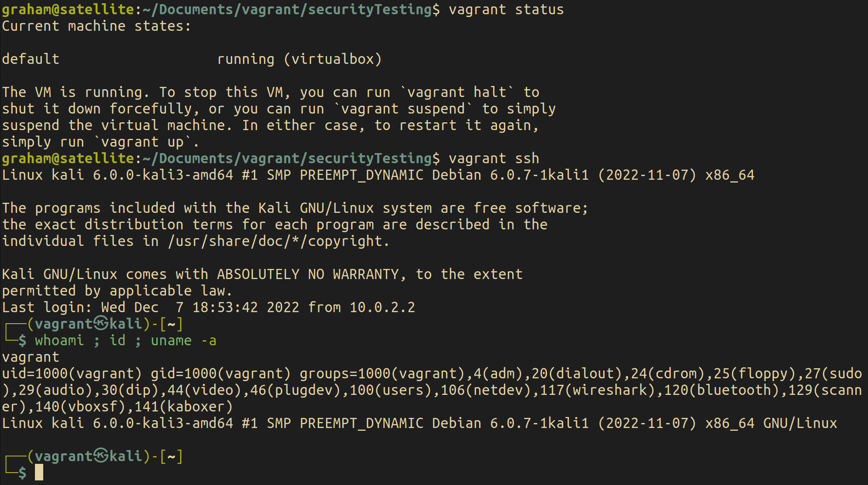Click the Kali logo in the bottom prompt
The image size is (868, 485).
[101, 456]
